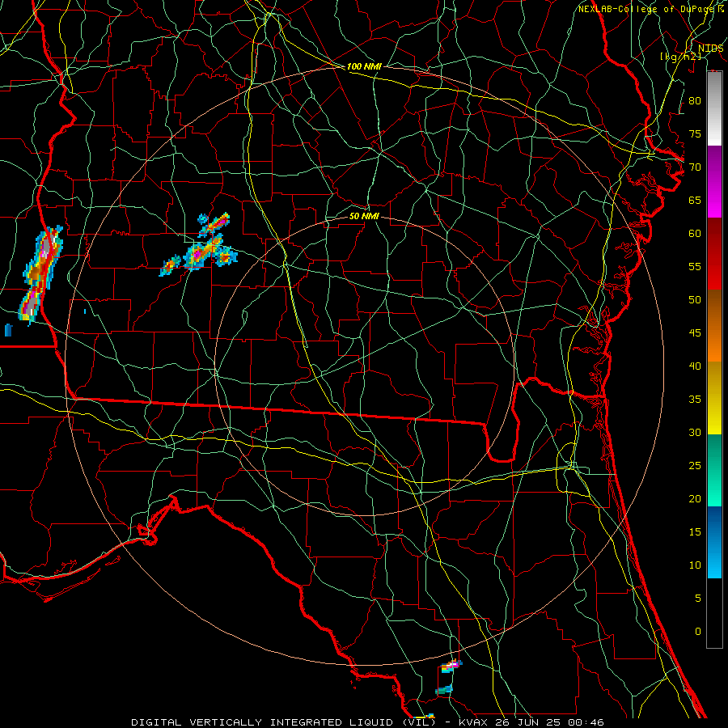Click the 55 value on the scale
The image size is (728, 728).
point(695,266)
